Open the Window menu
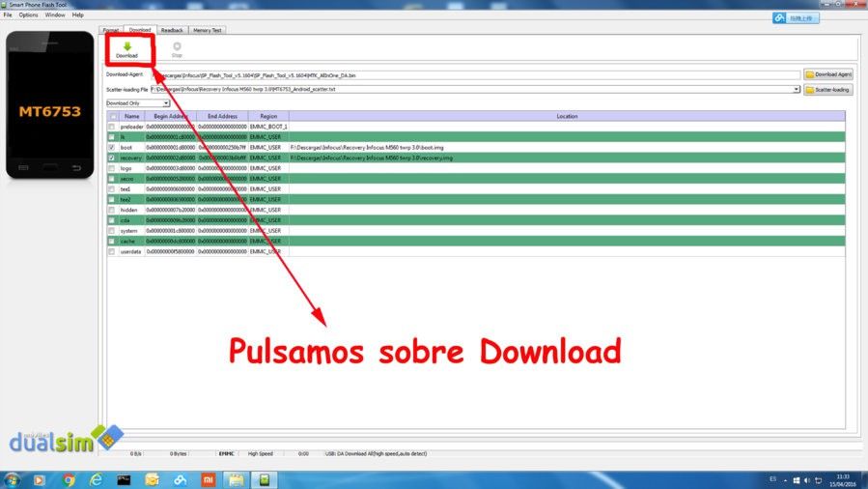This screenshot has height=489, width=868. [x=55, y=14]
